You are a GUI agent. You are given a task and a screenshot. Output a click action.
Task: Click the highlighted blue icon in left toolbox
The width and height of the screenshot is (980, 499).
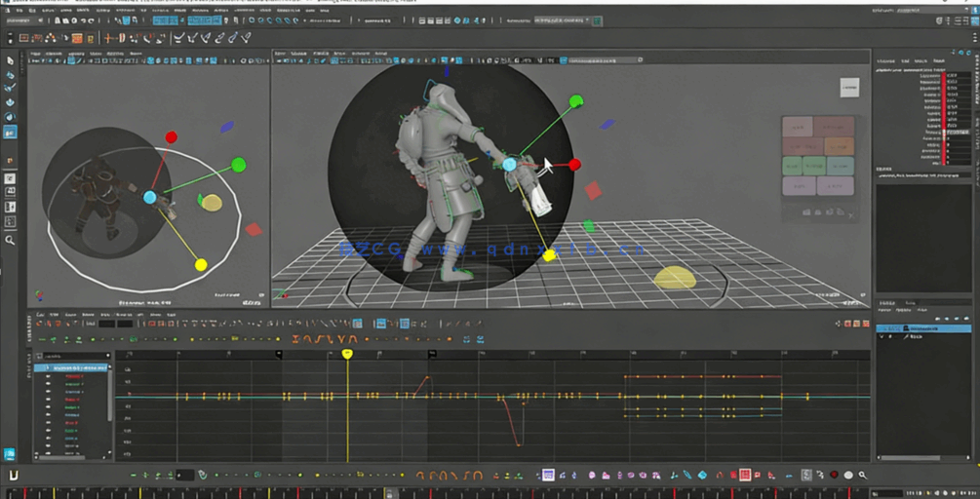pos(11,132)
